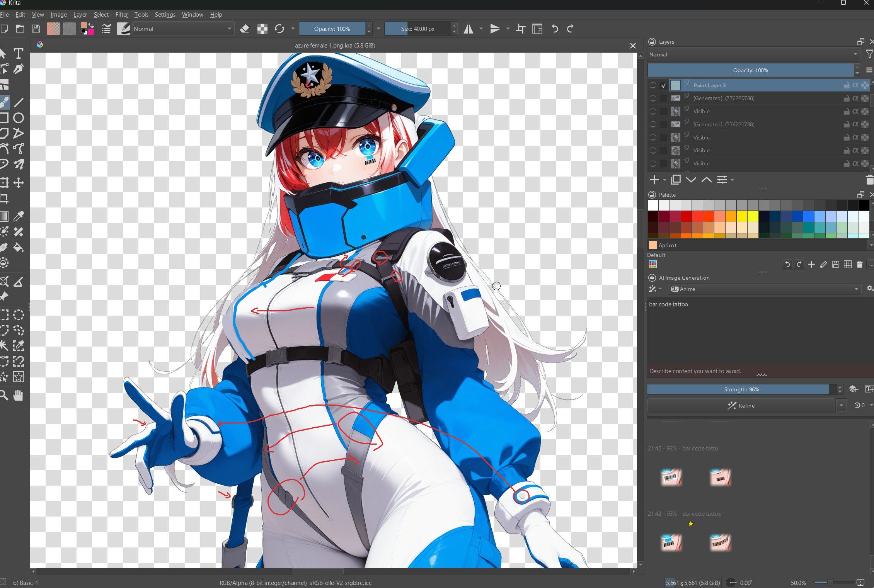This screenshot has width=874, height=588.
Task: Click the toolbar Redo arrow
Action: coord(570,29)
